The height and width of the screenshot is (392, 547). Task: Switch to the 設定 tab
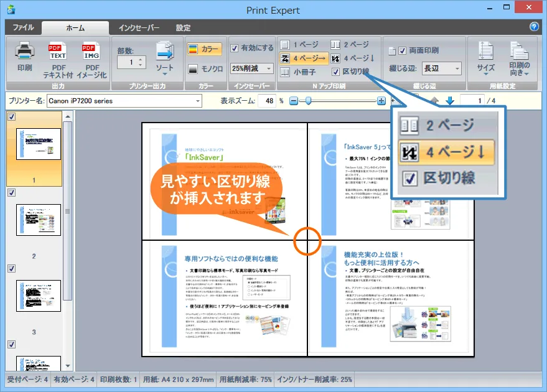click(183, 28)
